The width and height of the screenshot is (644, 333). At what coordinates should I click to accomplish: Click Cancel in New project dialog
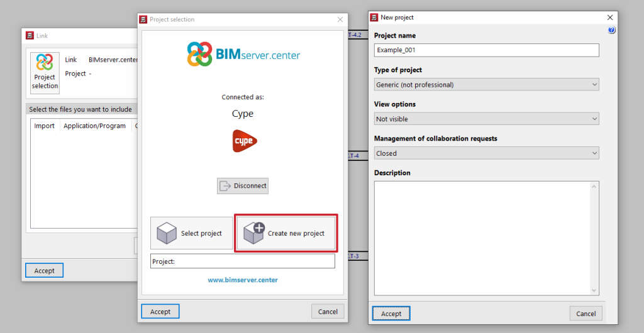(x=586, y=314)
